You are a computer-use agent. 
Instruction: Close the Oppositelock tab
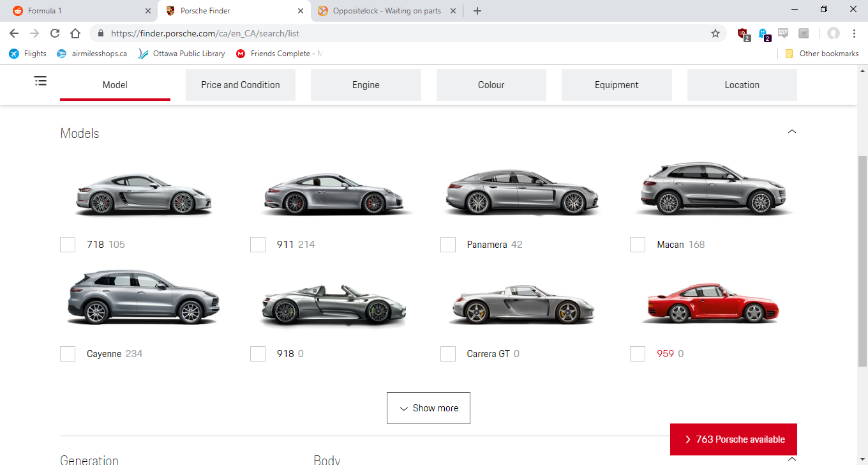(x=453, y=11)
